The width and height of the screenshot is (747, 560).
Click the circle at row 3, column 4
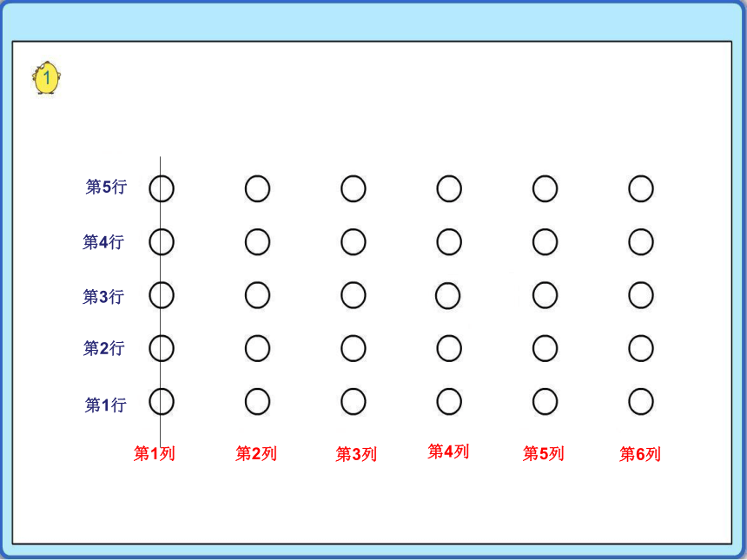(x=448, y=296)
